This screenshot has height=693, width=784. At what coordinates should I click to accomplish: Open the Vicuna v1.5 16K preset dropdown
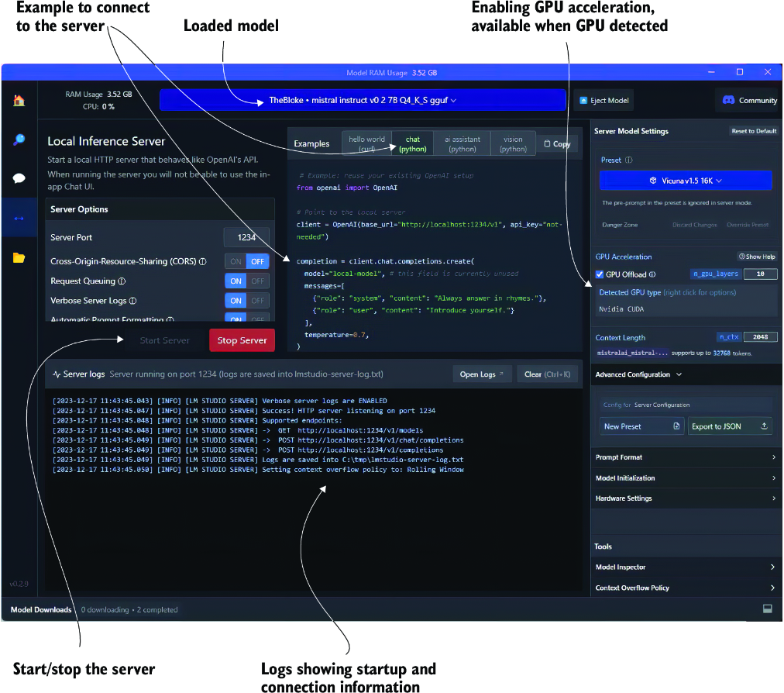pyautogui.click(x=686, y=181)
